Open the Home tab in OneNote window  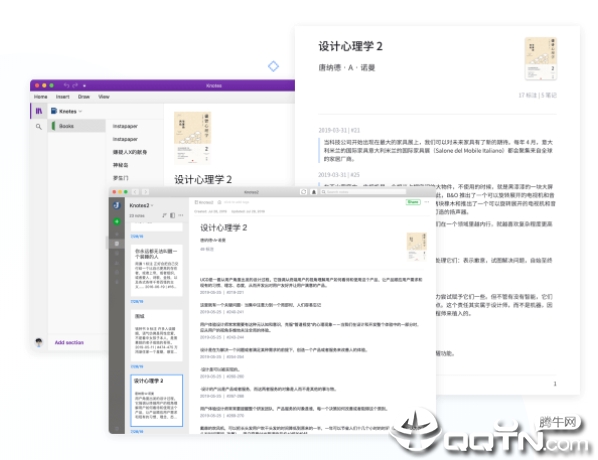point(40,97)
